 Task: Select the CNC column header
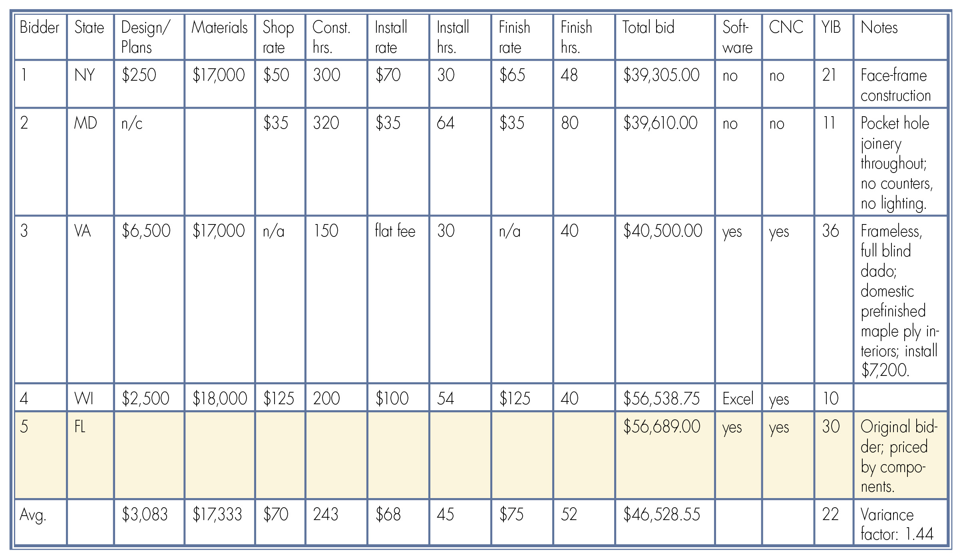point(788,37)
